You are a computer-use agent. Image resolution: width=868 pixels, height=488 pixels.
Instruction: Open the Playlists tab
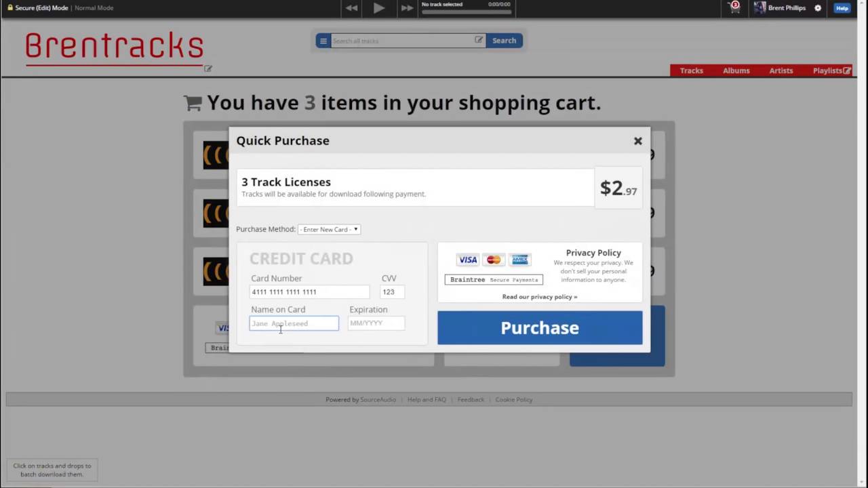[827, 70]
